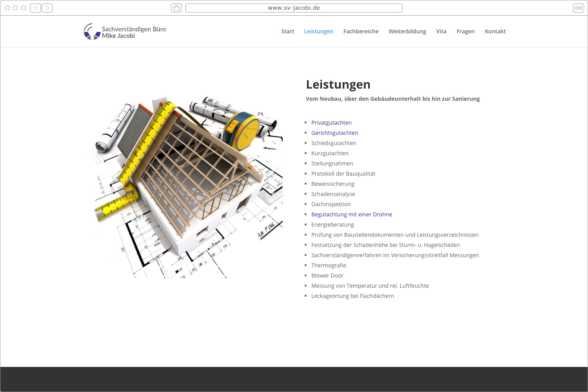Open the Kontakt navigation item
588x392 pixels.
[495, 31]
